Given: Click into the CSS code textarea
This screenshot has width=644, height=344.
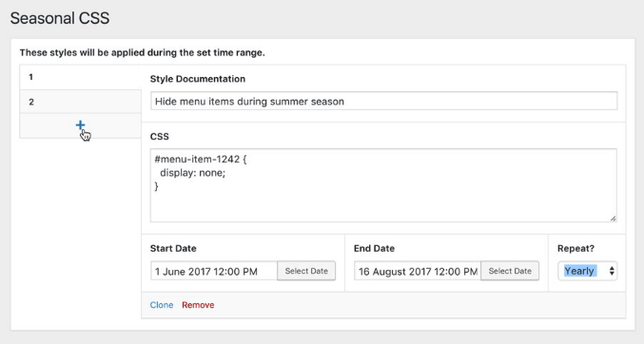Looking at the screenshot, I should (383, 185).
